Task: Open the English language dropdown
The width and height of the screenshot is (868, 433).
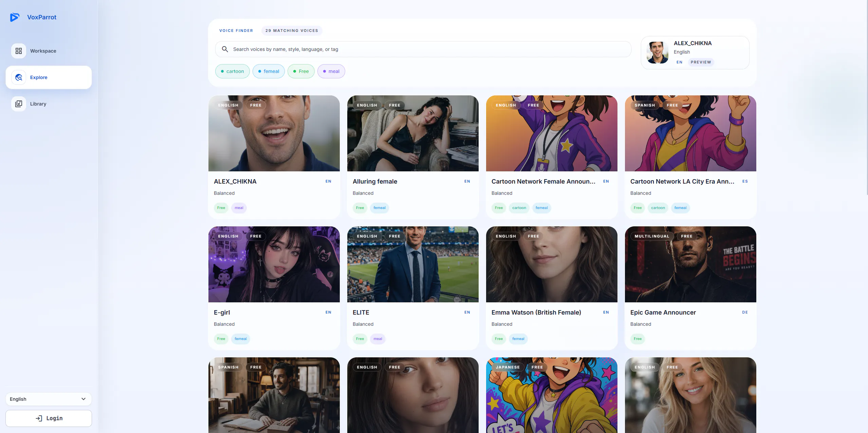Action: point(49,399)
